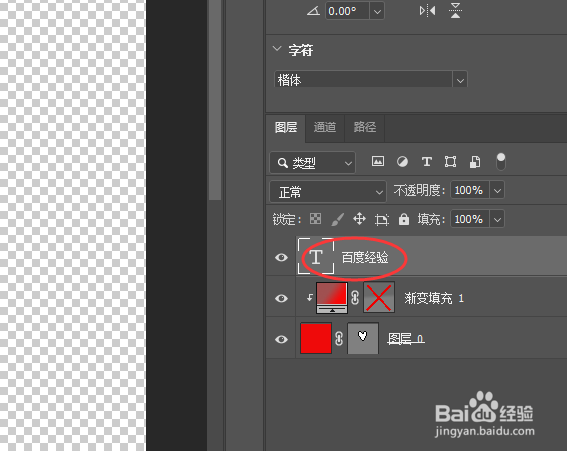Open the 正常 blend mode dropdown
Screen dimensions: 567x451
tap(328, 192)
